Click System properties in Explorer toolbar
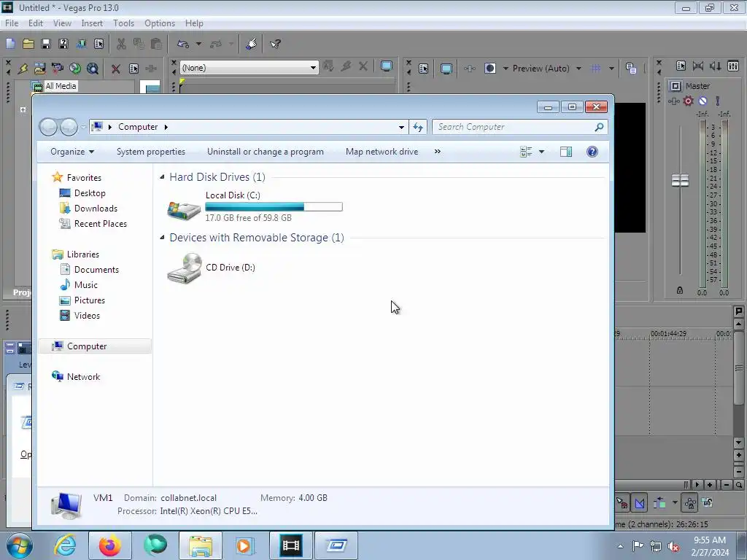The image size is (747, 560). tap(151, 152)
